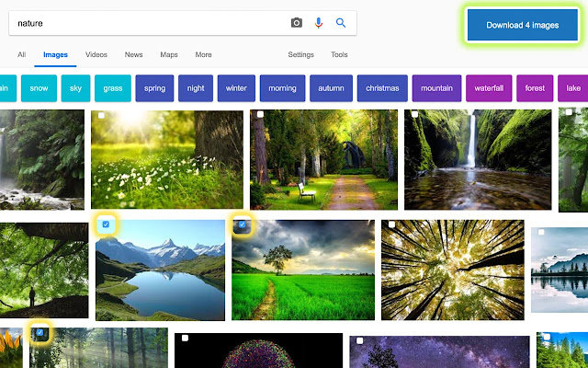Viewport: 588px width, 368px height.
Task: Filter by the morning chip
Action: [x=282, y=88]
